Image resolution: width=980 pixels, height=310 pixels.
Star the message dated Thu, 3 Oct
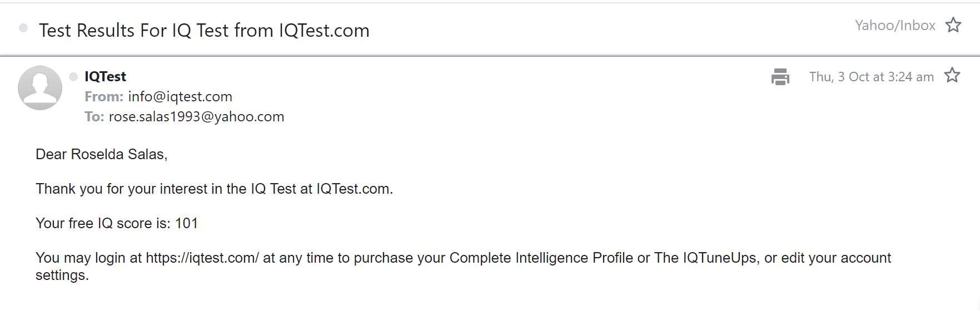tap(952, 75)
